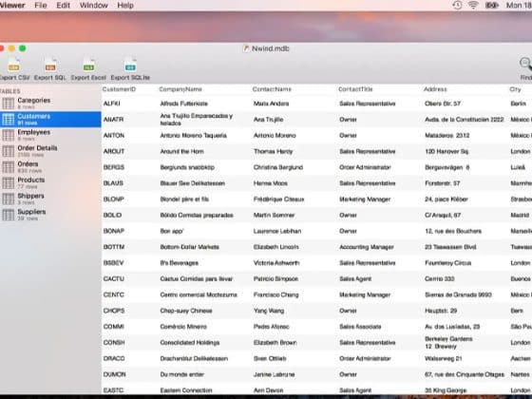Click the Frédérique Citeaux contact cell

(x=279, y=199)
